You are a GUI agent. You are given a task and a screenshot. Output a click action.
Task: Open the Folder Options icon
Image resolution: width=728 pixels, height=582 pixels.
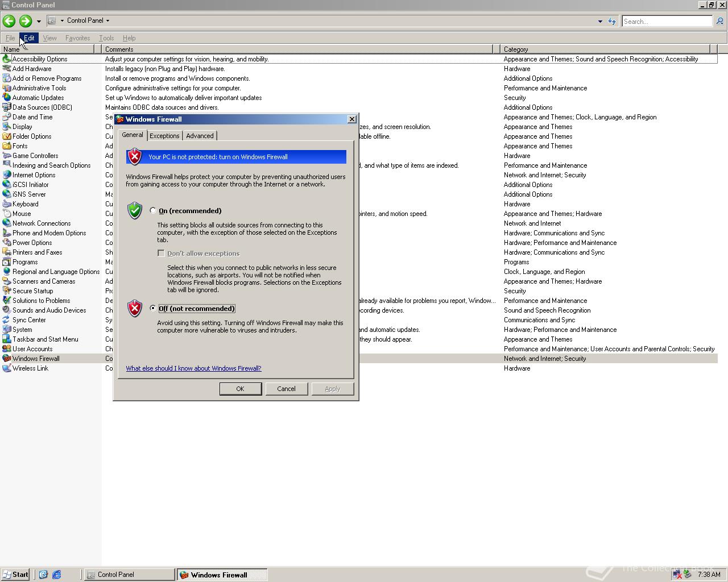(7, 136)
